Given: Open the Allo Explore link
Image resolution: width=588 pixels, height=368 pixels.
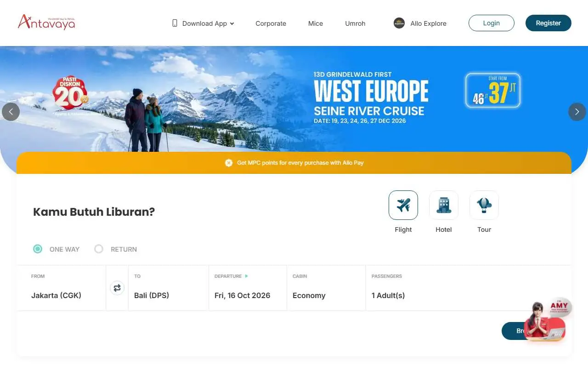Looking at the screenshot, I should click(x=429, y=23).
